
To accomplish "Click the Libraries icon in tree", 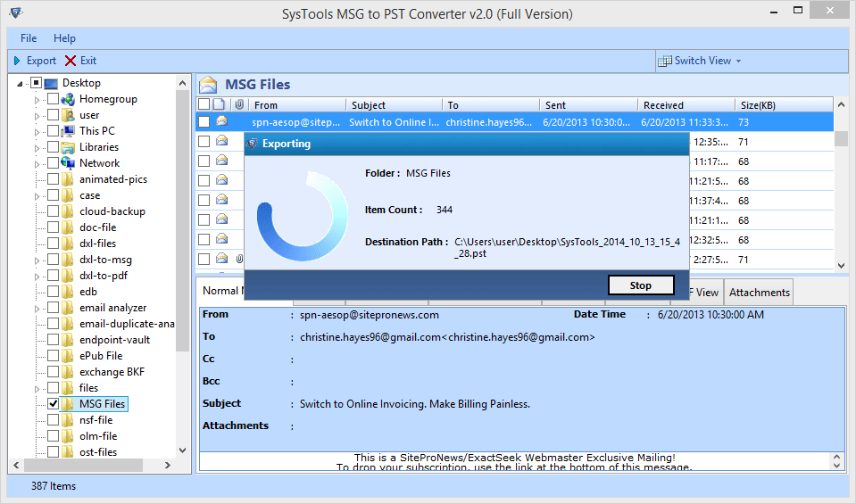I will pyautogui.click(x=68, y=147).
